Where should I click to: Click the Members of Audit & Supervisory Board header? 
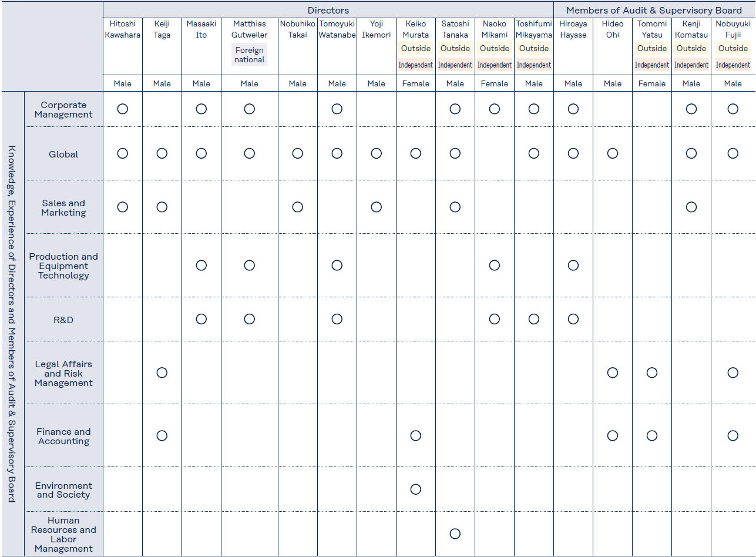point(654,10)
